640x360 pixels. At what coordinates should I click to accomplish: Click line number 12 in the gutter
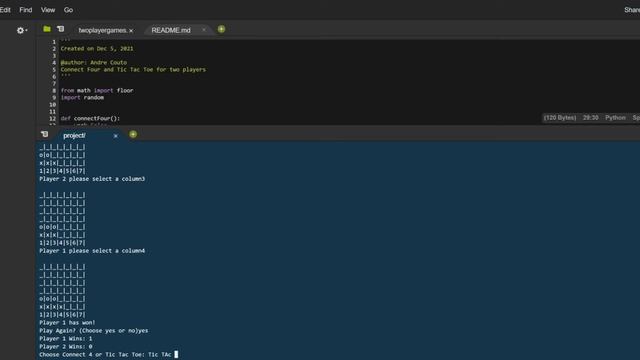52,118
